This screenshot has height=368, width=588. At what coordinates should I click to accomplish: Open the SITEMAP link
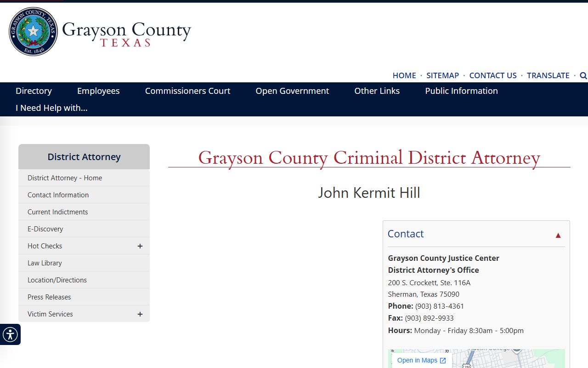(x=442, y=75)
